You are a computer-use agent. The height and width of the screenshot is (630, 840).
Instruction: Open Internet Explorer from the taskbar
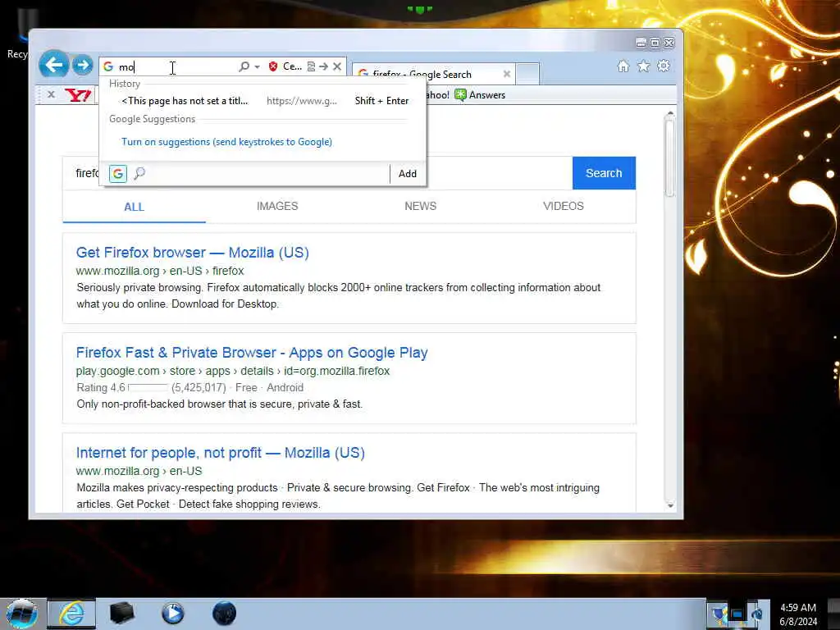point(71,614)
